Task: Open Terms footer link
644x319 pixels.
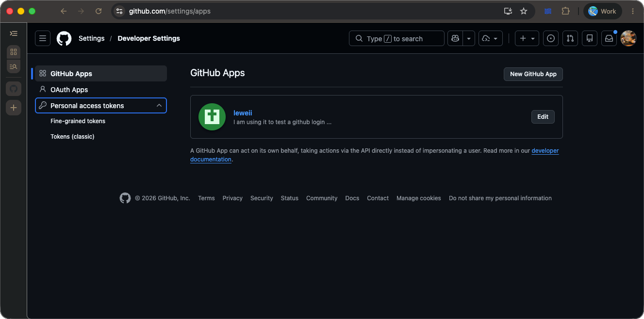Action: pyautogui.click(x=206, y=198)
